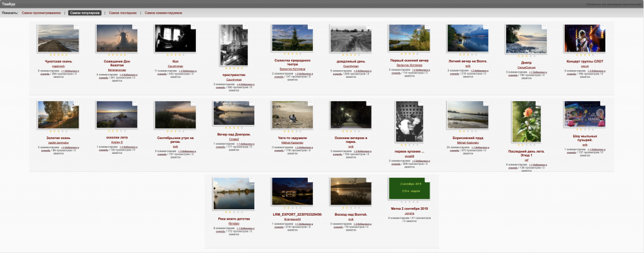Tick the checkbox on 'Золотая осень' photo
Screen dimensions: 644x253
[x=76, y=104]
